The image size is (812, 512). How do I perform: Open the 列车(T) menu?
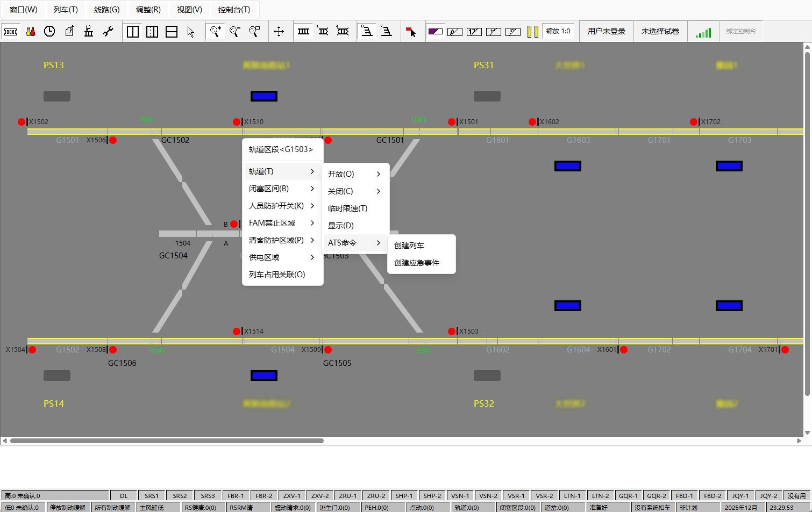(x=66, y=10)
